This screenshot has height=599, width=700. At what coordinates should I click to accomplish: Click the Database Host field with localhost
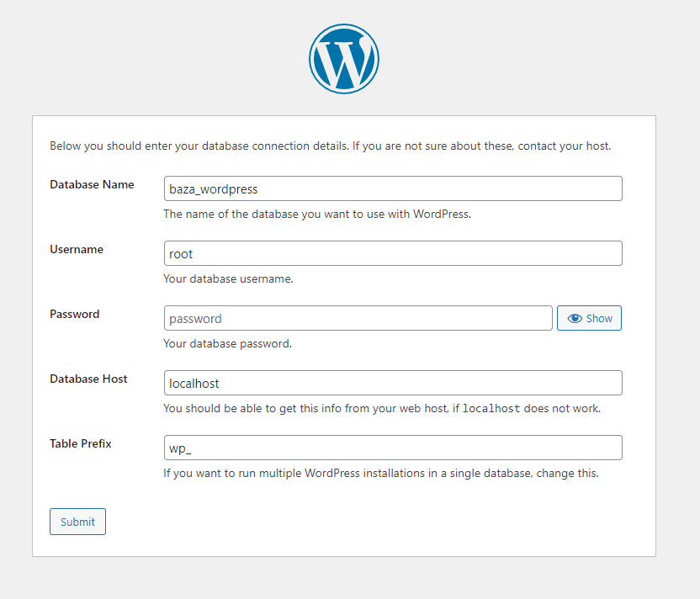[393, 383]
